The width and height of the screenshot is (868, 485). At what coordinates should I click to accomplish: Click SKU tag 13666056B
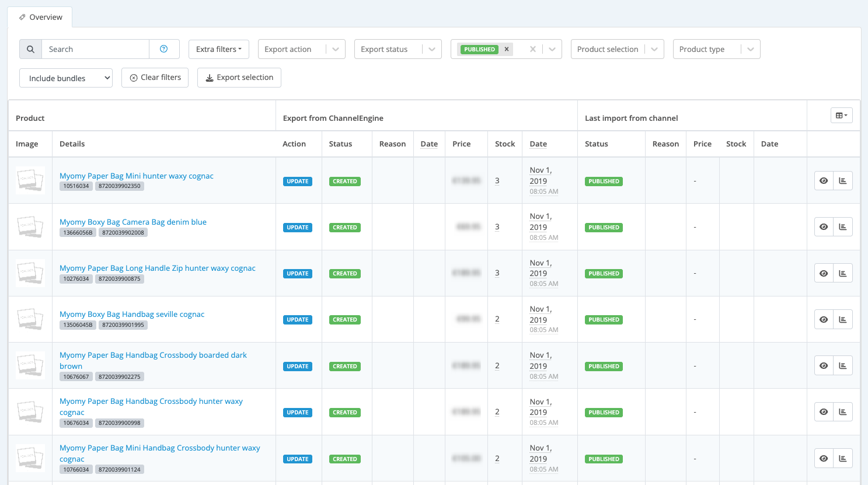(x=78, y=232)
